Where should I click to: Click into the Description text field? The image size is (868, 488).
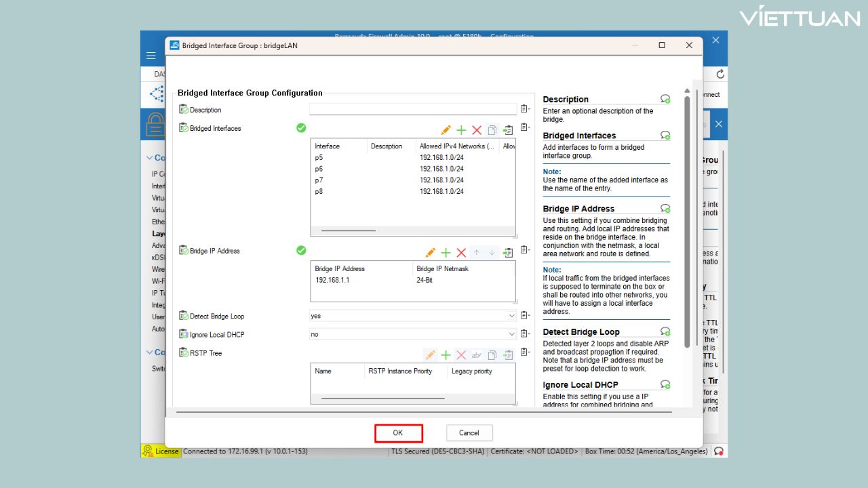click(x=412, y=109)
